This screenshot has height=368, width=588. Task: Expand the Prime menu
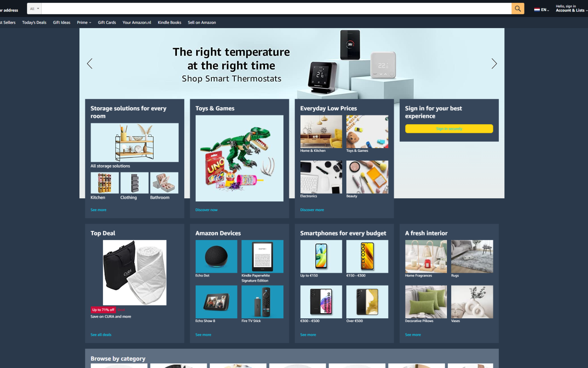(84, 23)
